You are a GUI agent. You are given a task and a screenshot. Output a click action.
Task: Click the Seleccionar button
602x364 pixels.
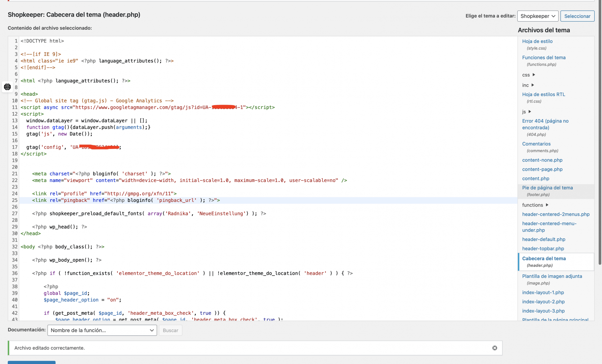(x=577, y=16)
